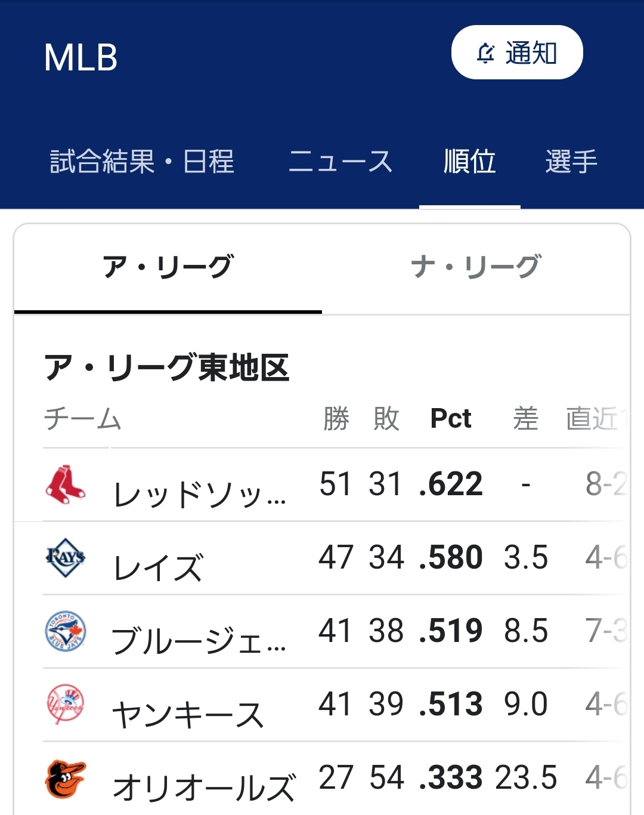Select the ア・リーグ league tab
The width and height of the screenshot is (644, 815).
(x=168, y=267)
